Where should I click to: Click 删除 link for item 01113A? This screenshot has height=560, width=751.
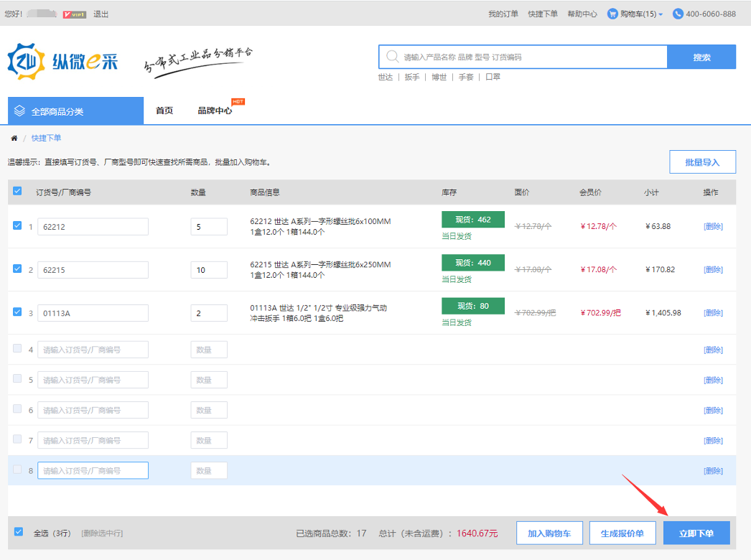point(713,313)
